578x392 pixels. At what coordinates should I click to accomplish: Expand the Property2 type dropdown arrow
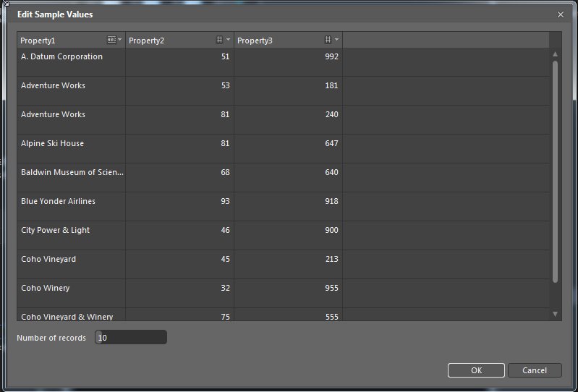click(x=228, y=40)
